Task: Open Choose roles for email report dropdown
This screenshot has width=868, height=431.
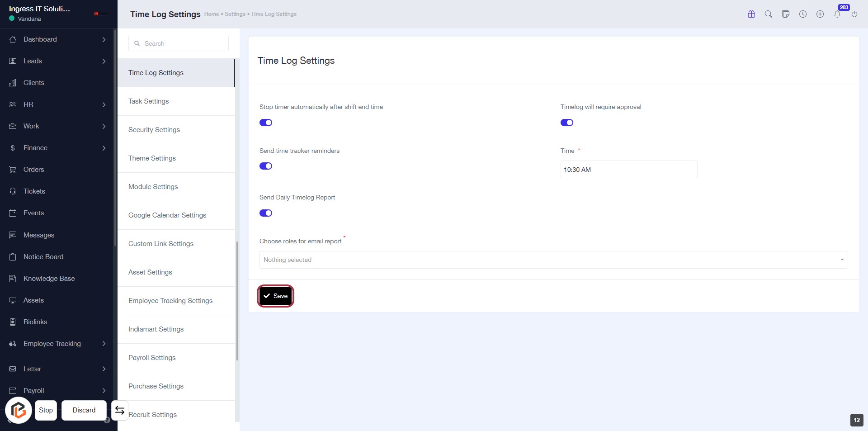Action: [553, 260]
